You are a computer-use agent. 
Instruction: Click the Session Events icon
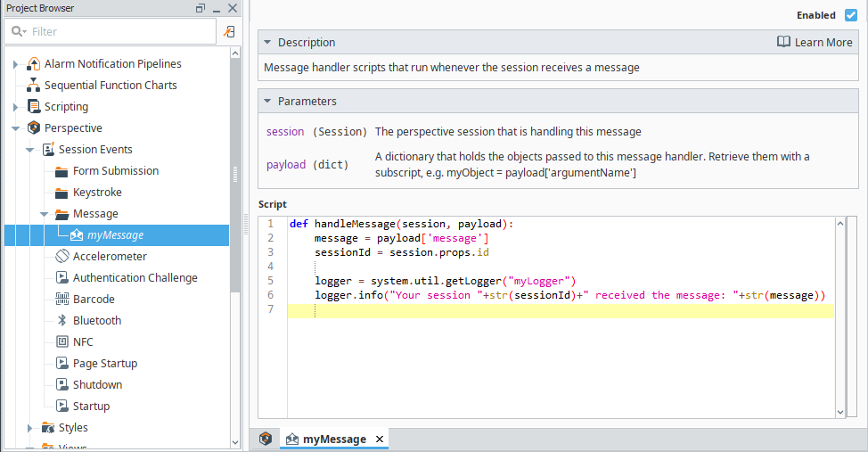click(48, 150)
